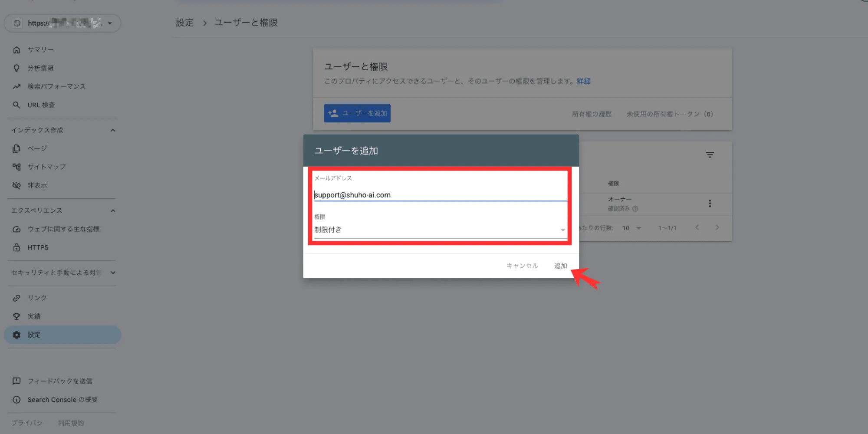
Task: Click the trophy icon beside 実績
Action: [x=16, y=316]
